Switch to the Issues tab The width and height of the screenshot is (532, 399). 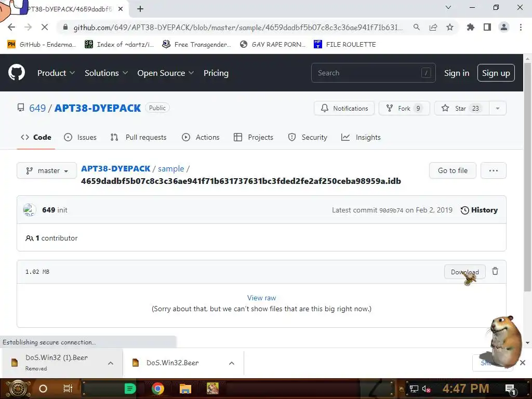coord(80,137)
